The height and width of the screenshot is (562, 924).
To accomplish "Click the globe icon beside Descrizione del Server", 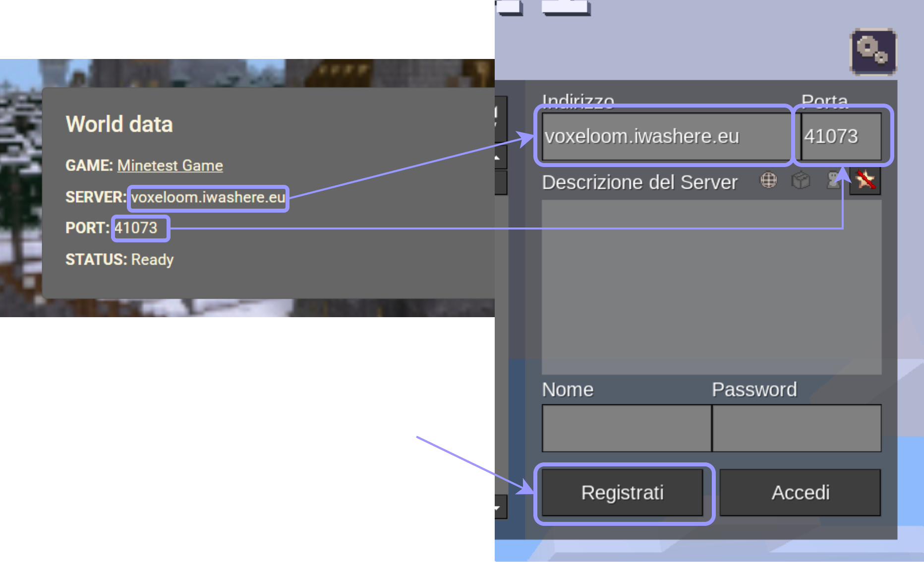I will click(768, 180).
